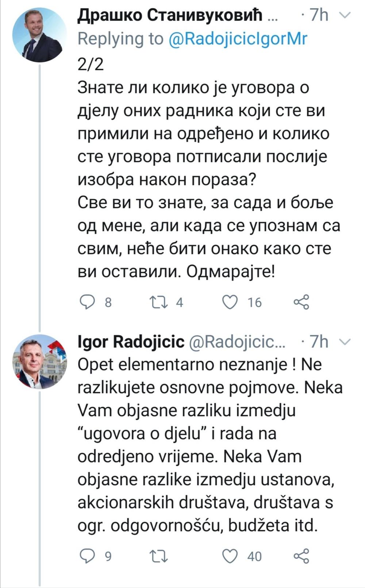Image resolution: width=365 pixels, height=588 pixels.
Task: Click the 7h timestamp on Драшко's tweet
Action: [x=319, y=15]
